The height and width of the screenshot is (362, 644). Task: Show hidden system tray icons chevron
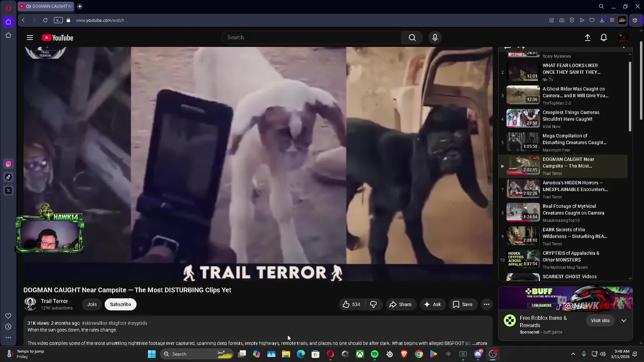573,354
